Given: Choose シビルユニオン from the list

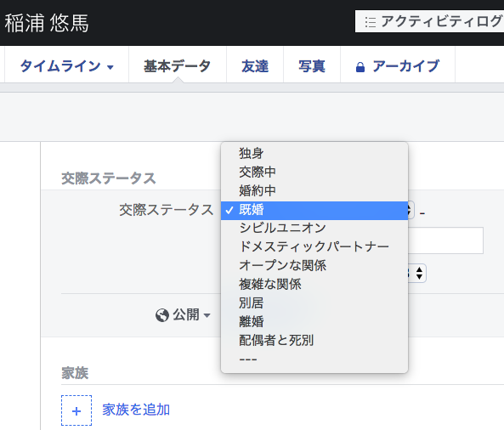Looking at the screenshot, I should 314,229.
